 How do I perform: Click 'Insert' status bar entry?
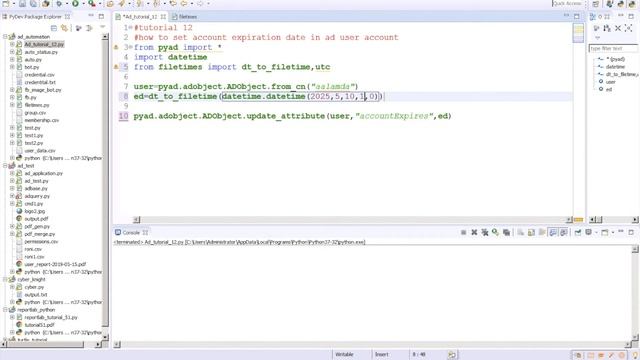[x=382, y=354]
